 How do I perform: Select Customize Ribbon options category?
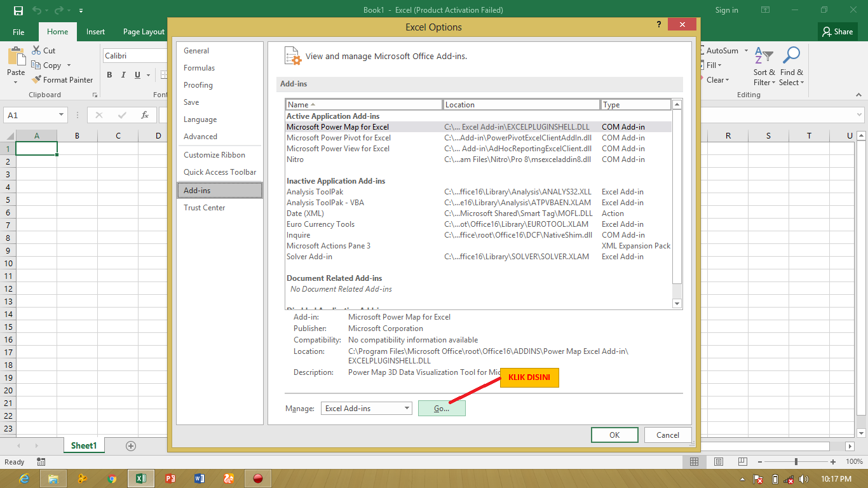pyautogui.click(x=220, y=155)
